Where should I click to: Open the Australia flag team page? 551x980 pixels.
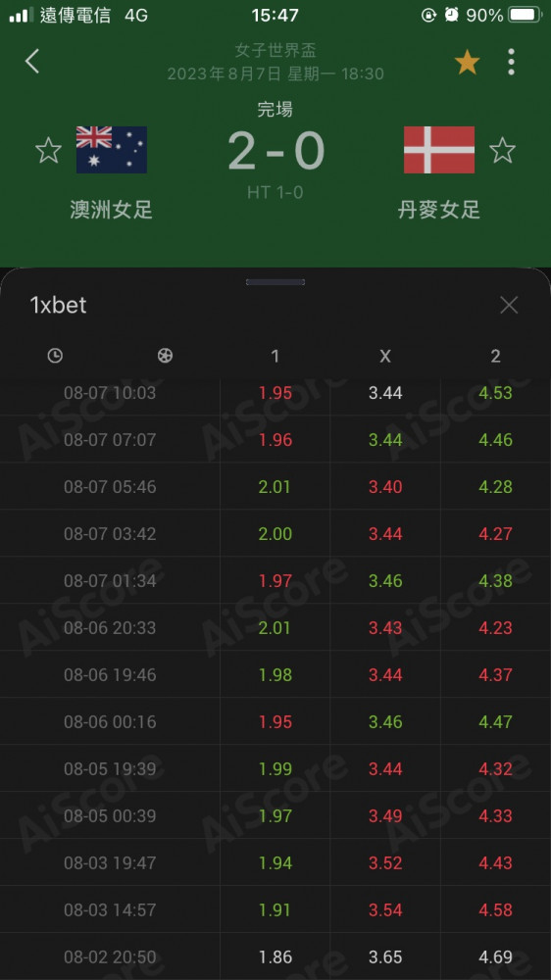tap(112, 150)
